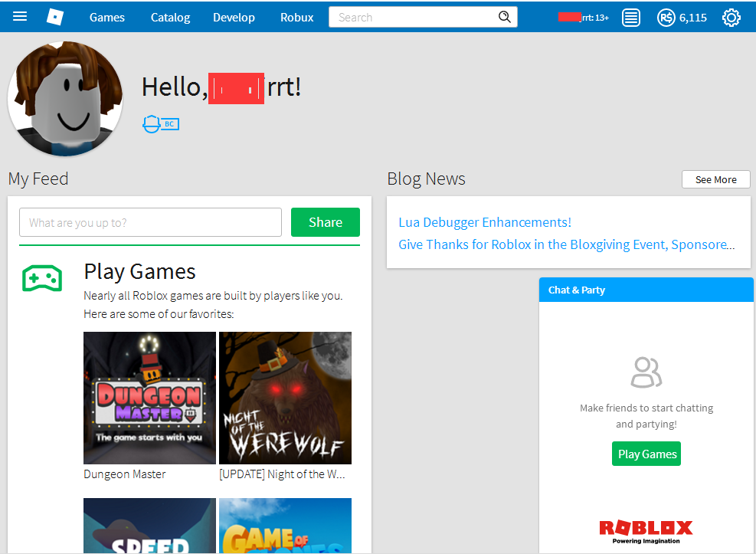Open the Speed game thumbnail
The image size is (756, 554).
point(149,526)
